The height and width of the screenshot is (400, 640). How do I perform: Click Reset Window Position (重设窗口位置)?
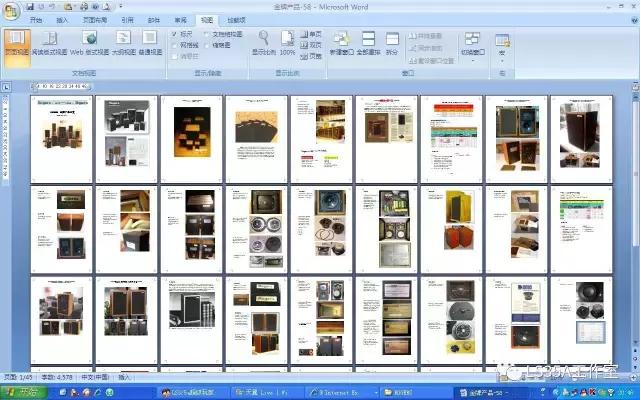tap(431, 61)
